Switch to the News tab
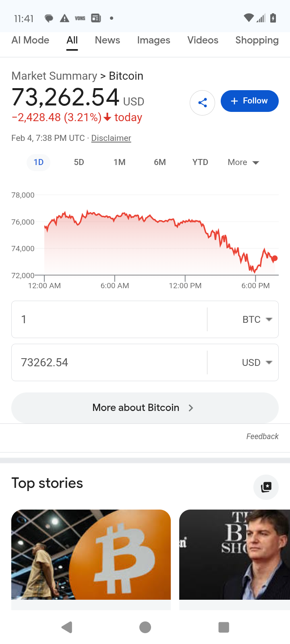 [x=108, y=40]
